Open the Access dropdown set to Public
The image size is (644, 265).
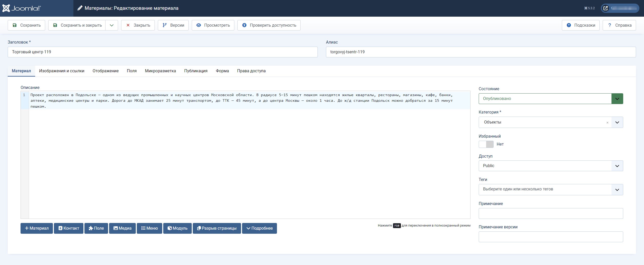click(x=551, y=166)
